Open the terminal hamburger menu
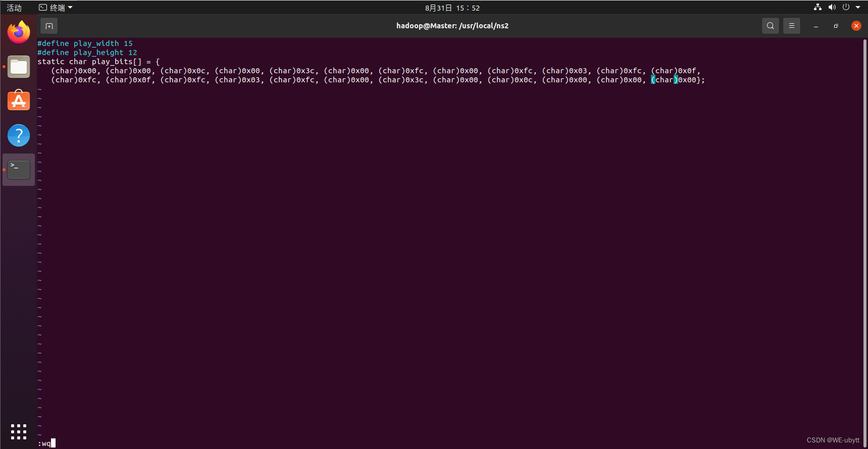This screenshot has width=868, height=449. pos(792,26)
